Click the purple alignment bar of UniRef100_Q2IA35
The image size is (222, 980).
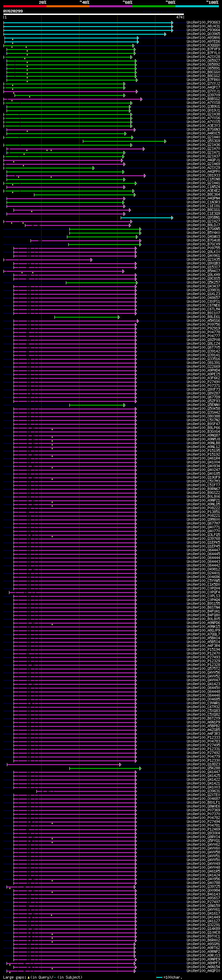tap(48, 260)
